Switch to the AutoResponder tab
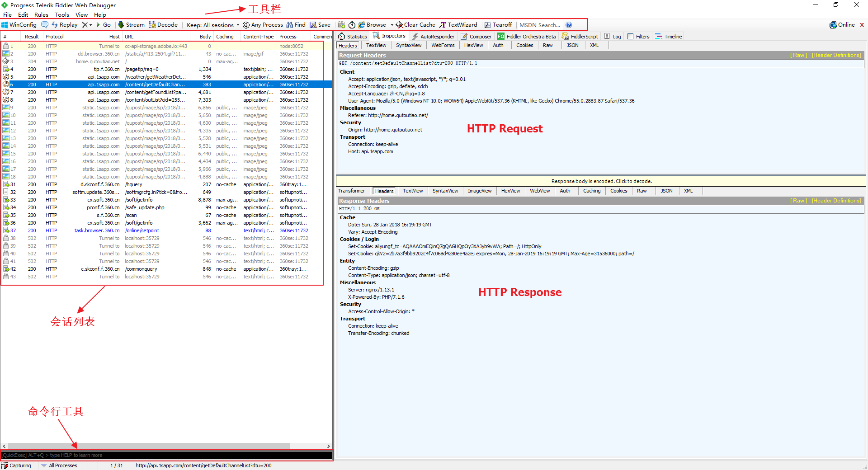868x470 pixels. coord(433,37)
